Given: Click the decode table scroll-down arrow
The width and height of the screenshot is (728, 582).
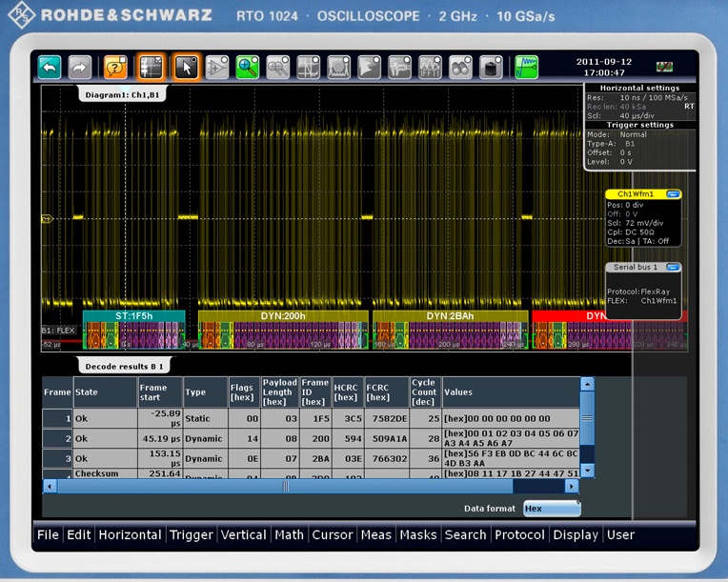Looking at the screenshot, I should (x=587, y=471).
